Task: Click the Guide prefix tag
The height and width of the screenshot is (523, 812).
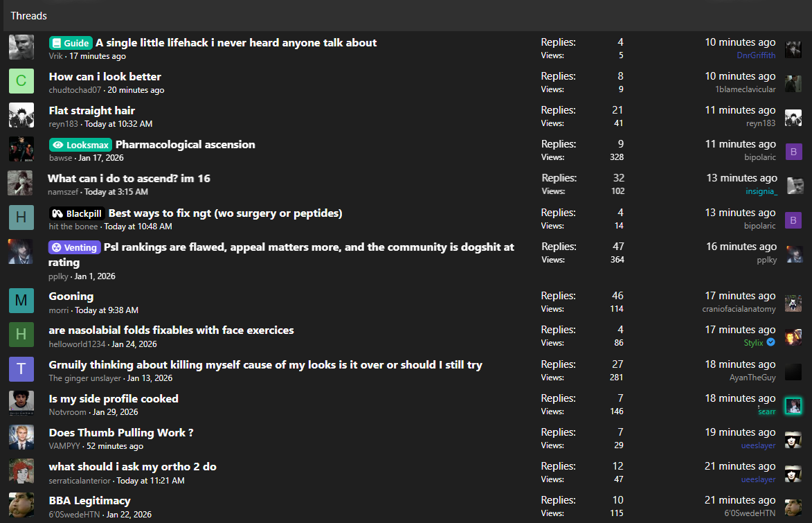Action: tap(71, 43)
